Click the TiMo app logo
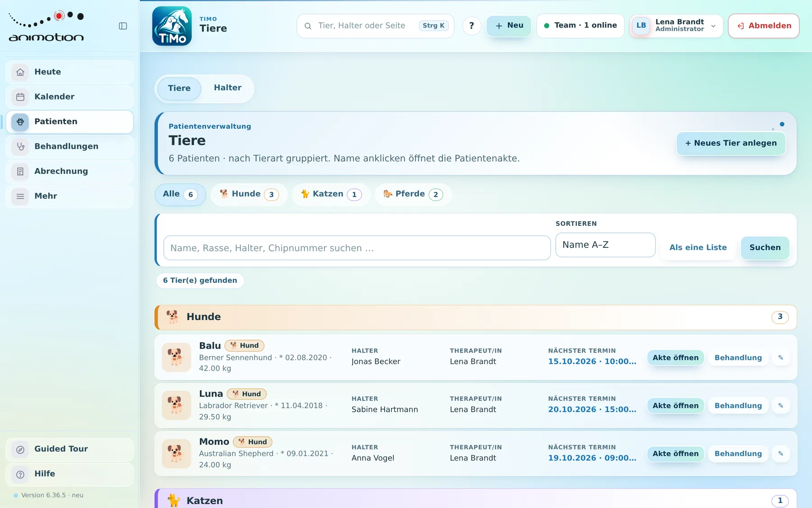 172,26
